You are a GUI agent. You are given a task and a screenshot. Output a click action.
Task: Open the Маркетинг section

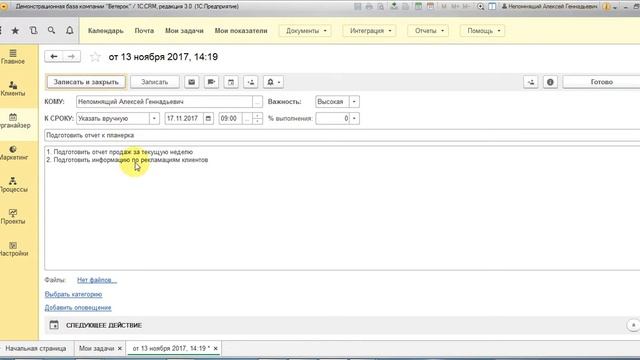(x=13, y=153)
